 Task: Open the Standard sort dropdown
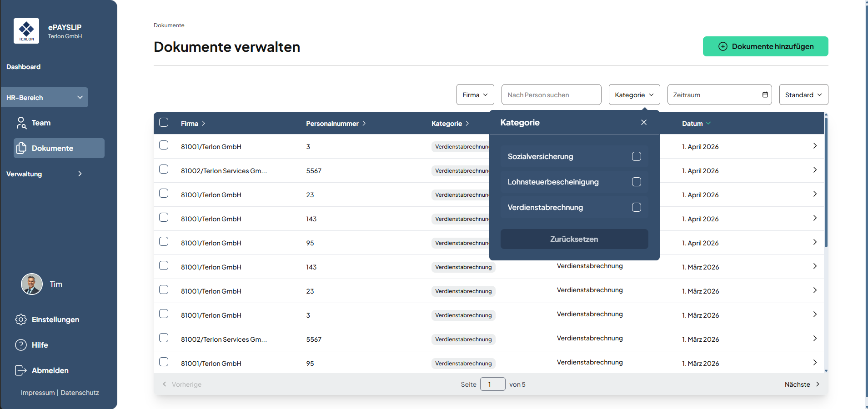[x=803, y=95]
